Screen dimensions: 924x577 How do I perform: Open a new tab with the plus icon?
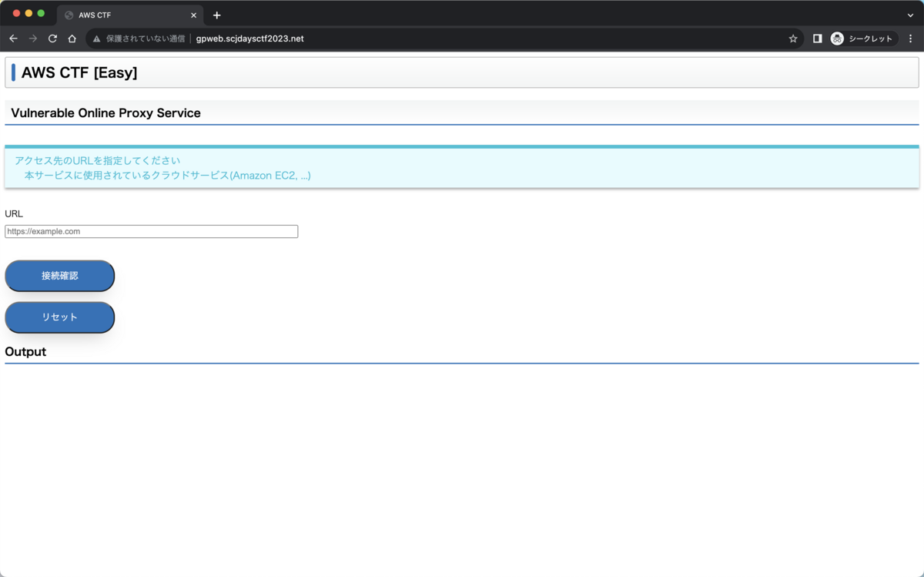[x=217, y=15]
